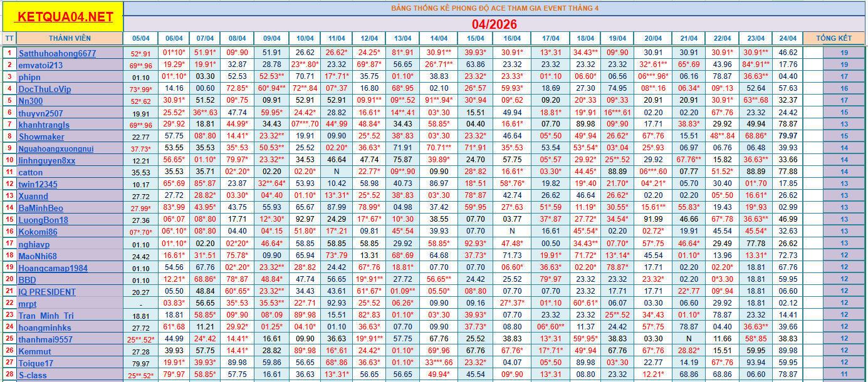Viewport: 868px width, 382px height.
Task: Open DocThuLoVip member link
Action: 44,89
